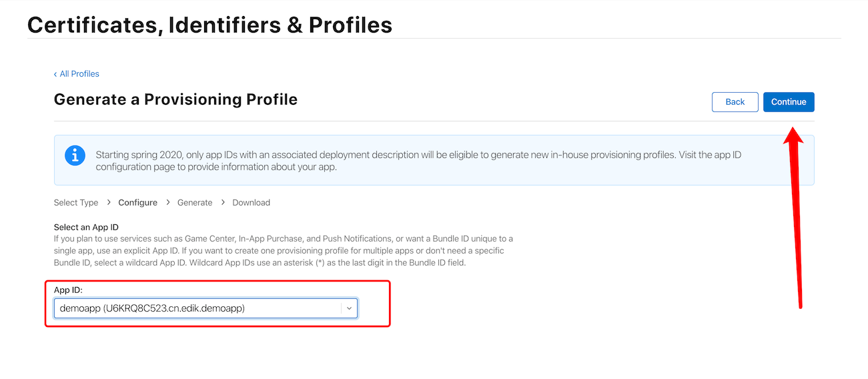The height and width of the screenshot is (379, 868).
Task: Go to the Select Type step
Action: [76, 202]
